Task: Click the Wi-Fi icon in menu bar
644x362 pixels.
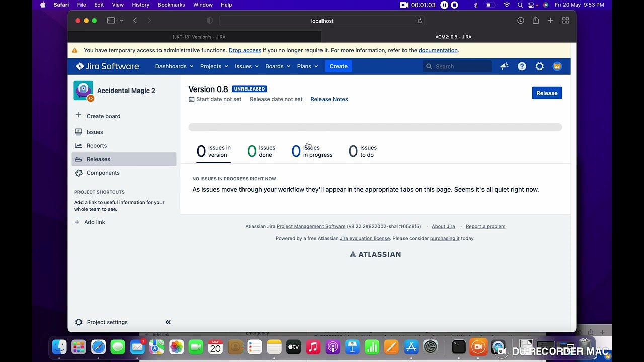Action: pyautogui.click(x=507, y=5)
